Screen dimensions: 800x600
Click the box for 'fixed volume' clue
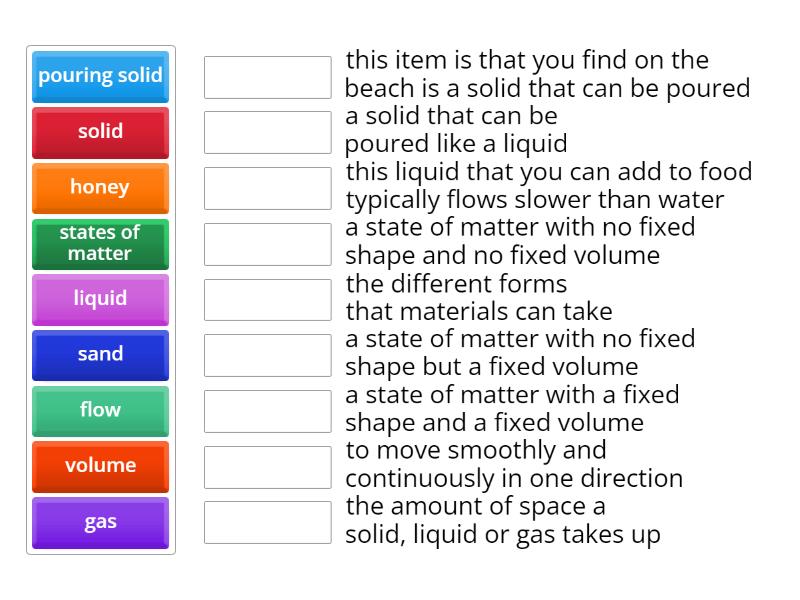[266, 355]
